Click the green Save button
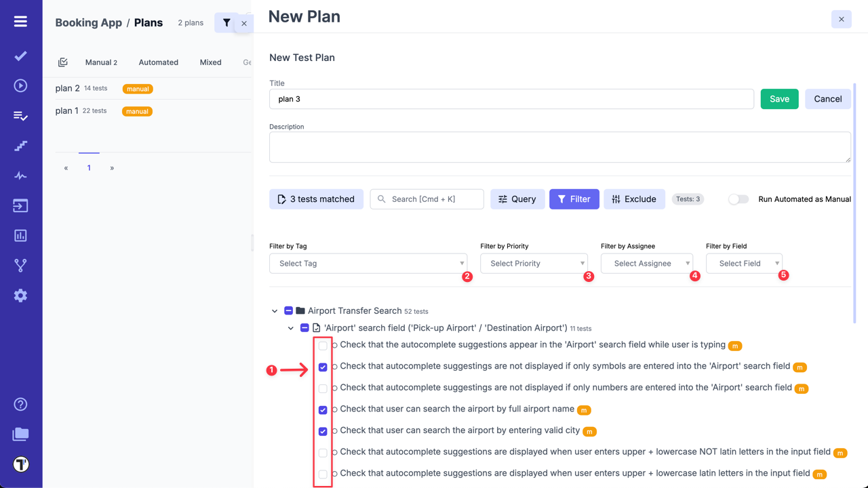The width and height of the screenshot is (868, 488). pos(779,99)
